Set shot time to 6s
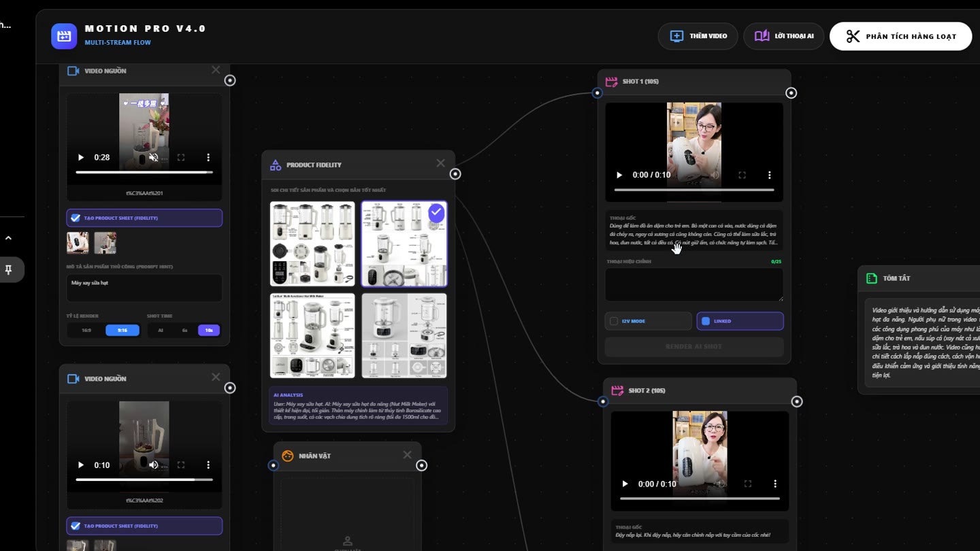 (x=184, y=331)
